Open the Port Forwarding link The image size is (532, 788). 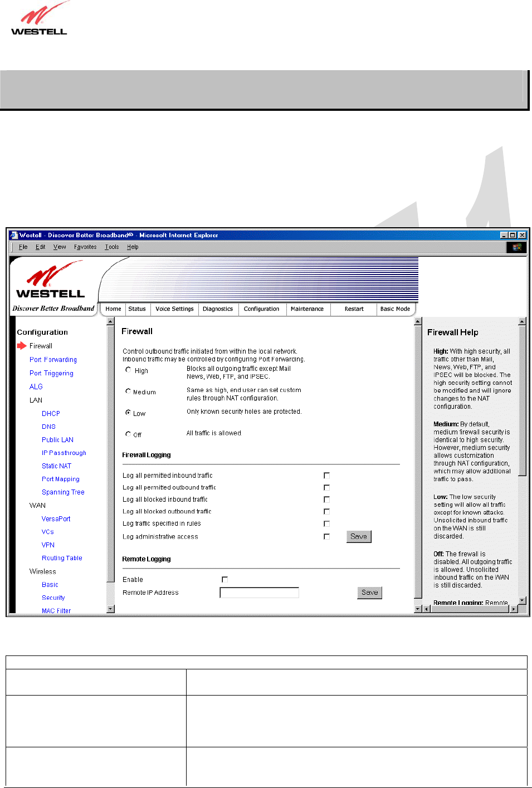(x=53, y=360)
